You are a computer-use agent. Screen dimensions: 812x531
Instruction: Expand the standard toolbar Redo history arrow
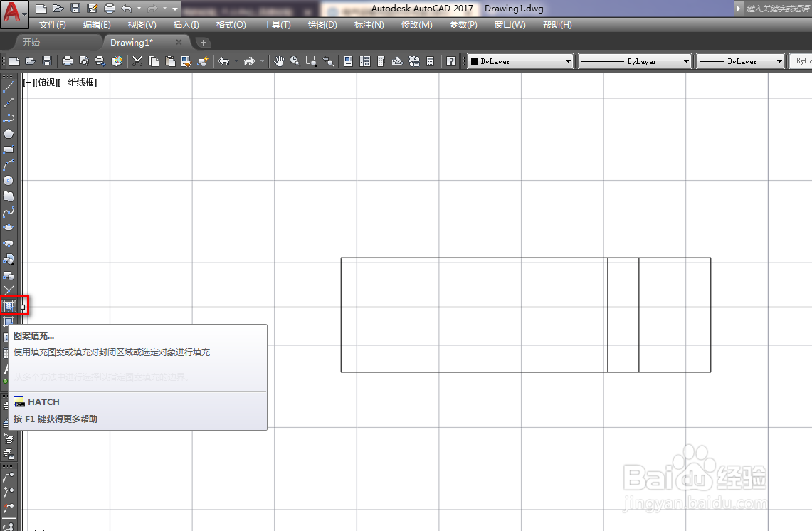pyautogui.click(x=262, y=61)
